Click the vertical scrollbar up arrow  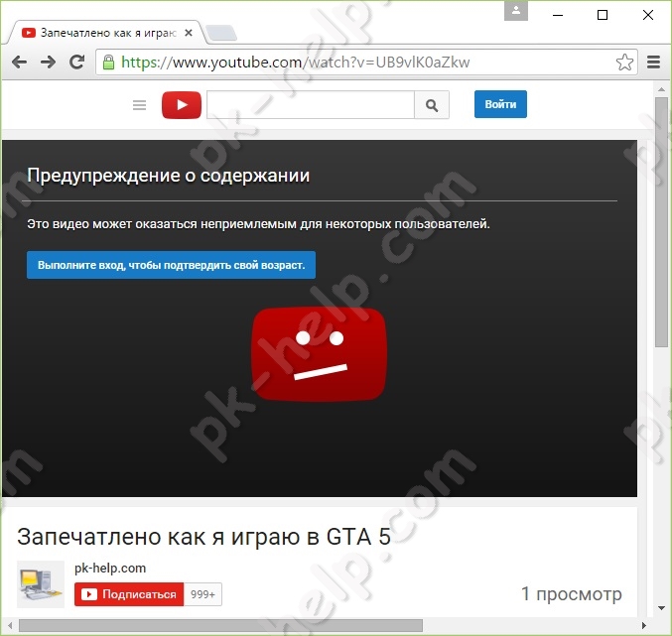pos(661,89)
